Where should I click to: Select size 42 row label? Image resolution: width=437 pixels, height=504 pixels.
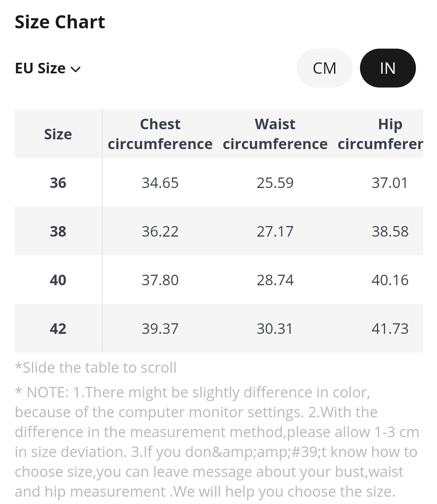click(x=58, y=329)
